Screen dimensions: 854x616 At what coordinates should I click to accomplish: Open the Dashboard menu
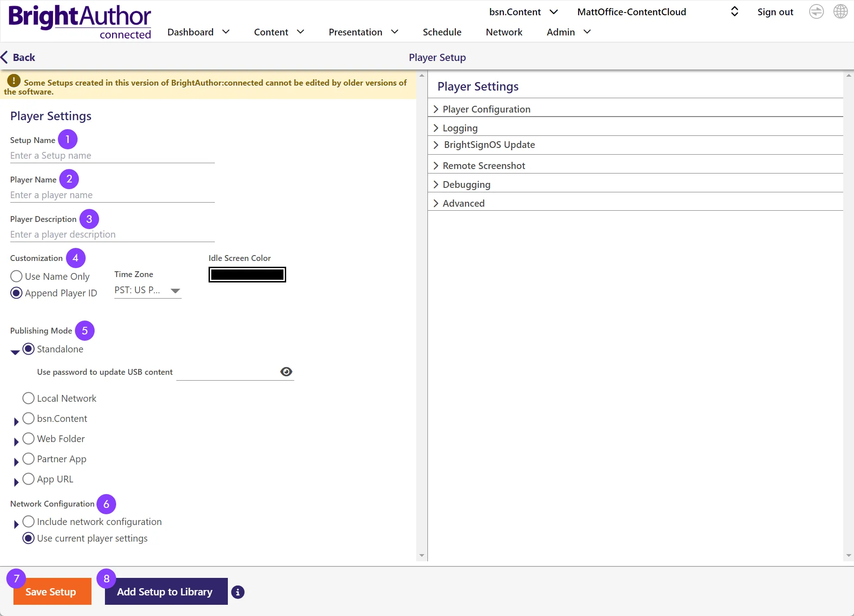pyautogui.click(x=199, y=32)
